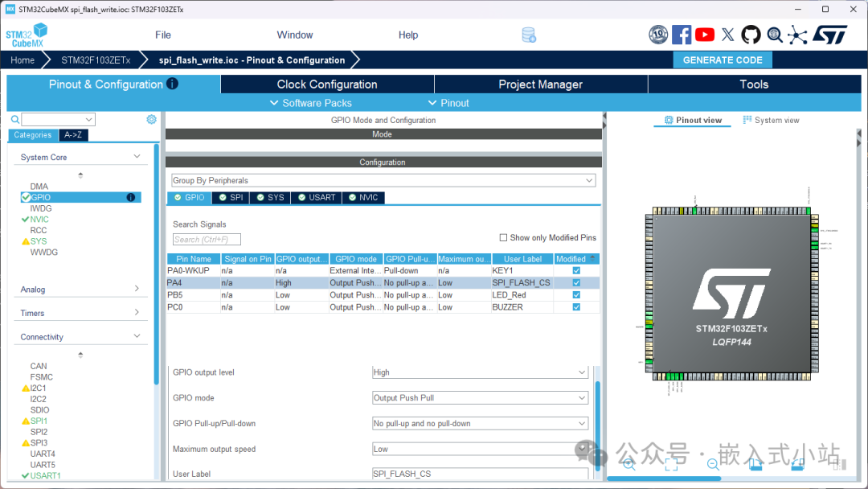The image size is (868, 489).
Task: Open the X social icon
Action: [728, 35]
